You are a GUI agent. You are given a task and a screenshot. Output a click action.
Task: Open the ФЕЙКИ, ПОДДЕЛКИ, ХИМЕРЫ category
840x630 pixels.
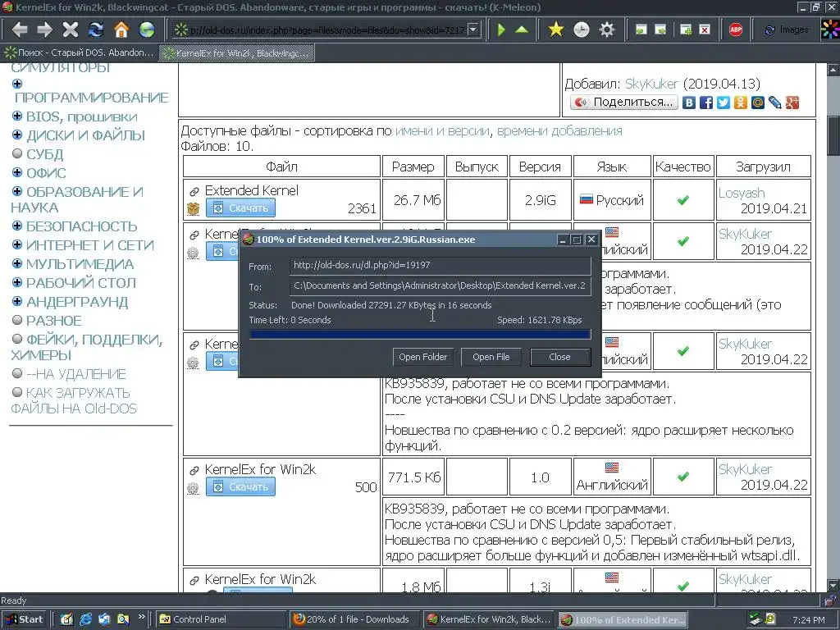coord(87,347)
